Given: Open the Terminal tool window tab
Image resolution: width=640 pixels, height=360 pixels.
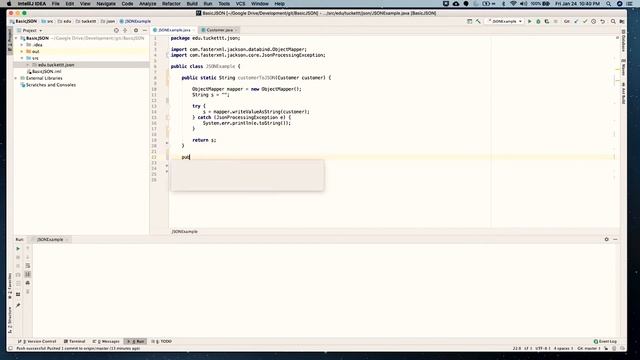Looking at the screenshot, I should click(74, 341).
